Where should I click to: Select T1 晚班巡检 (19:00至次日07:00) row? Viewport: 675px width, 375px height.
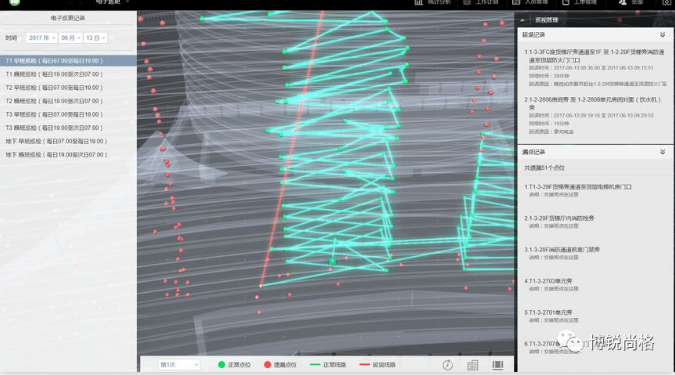pos(68,74)
